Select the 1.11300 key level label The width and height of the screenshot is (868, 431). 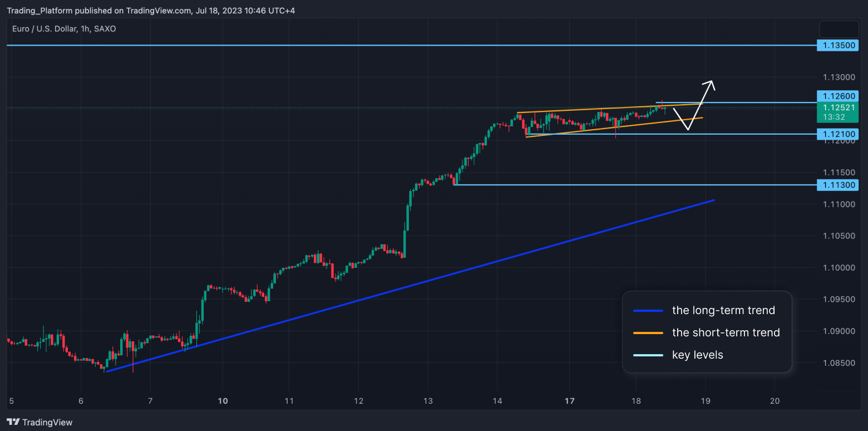click(837, 185)
